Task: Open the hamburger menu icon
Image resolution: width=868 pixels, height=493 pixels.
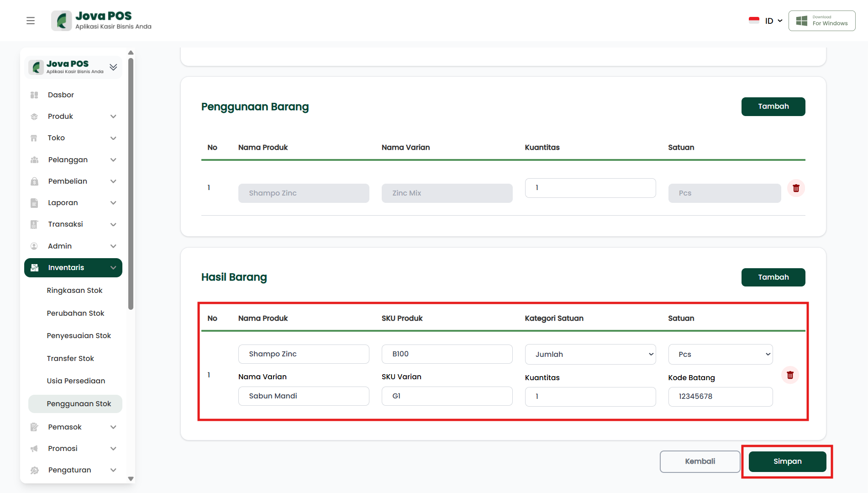Action: click(x=31, y=21)
